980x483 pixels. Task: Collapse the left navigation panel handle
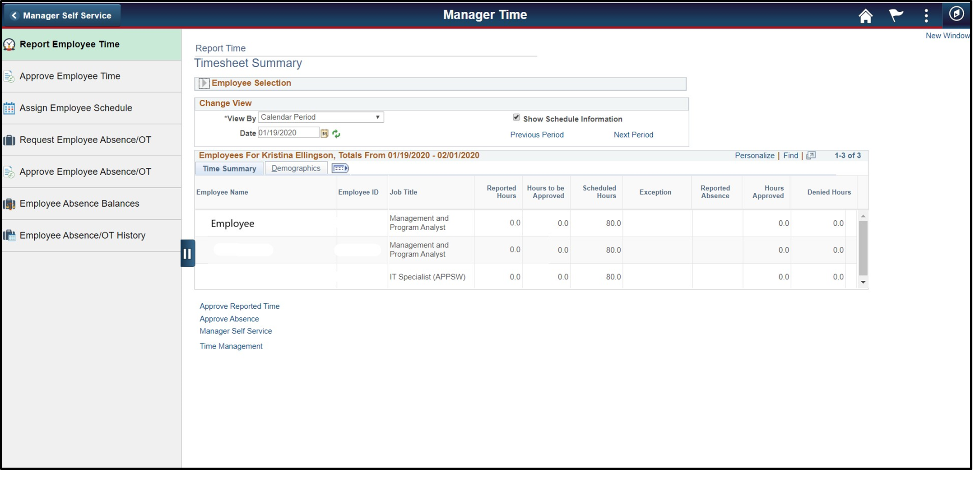[187, 253]
